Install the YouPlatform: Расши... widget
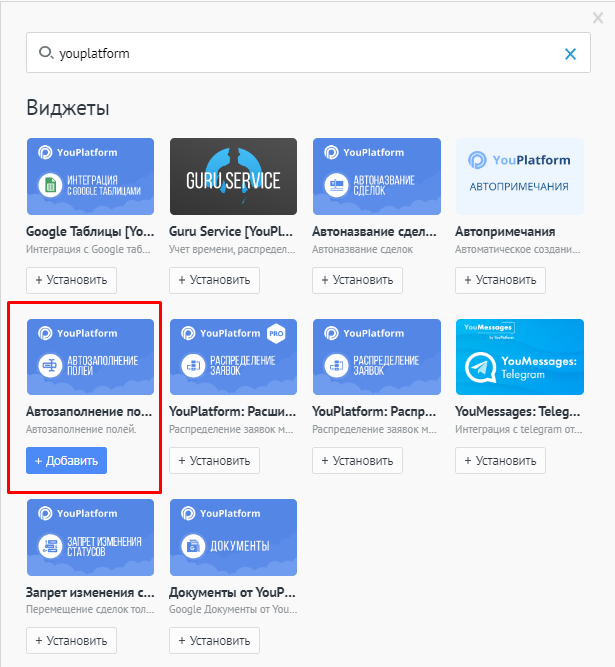 coord(214,461)
